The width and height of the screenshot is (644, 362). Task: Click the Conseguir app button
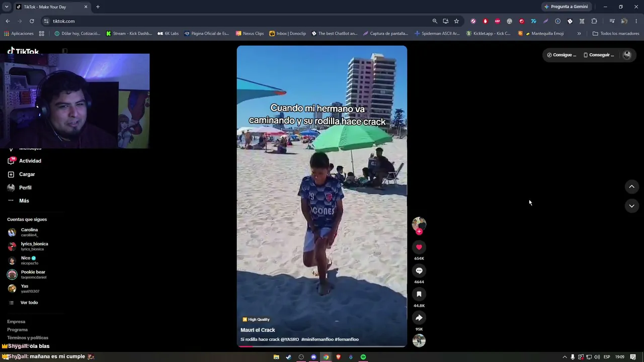click(599, 55)
